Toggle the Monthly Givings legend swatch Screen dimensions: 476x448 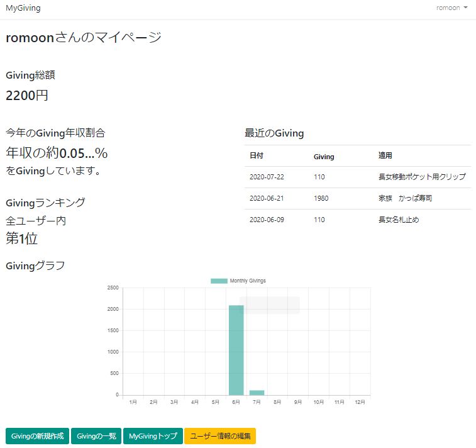point(219,281)
